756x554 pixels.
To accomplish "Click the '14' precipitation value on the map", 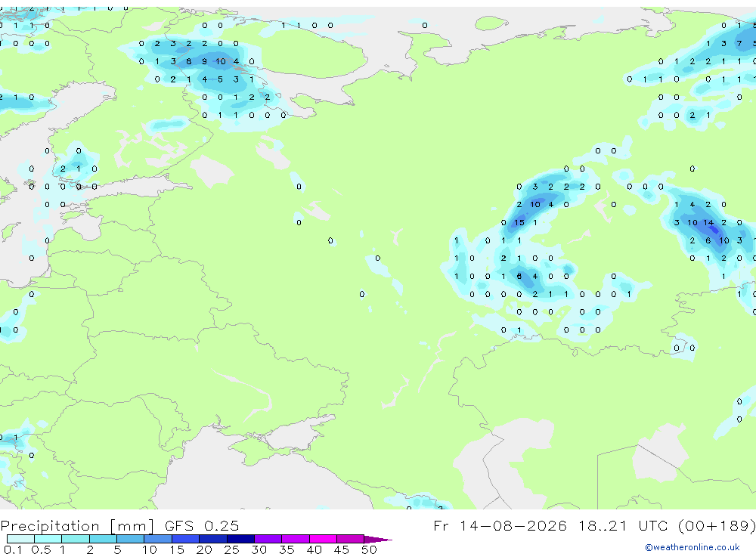I will click(708, 222).
